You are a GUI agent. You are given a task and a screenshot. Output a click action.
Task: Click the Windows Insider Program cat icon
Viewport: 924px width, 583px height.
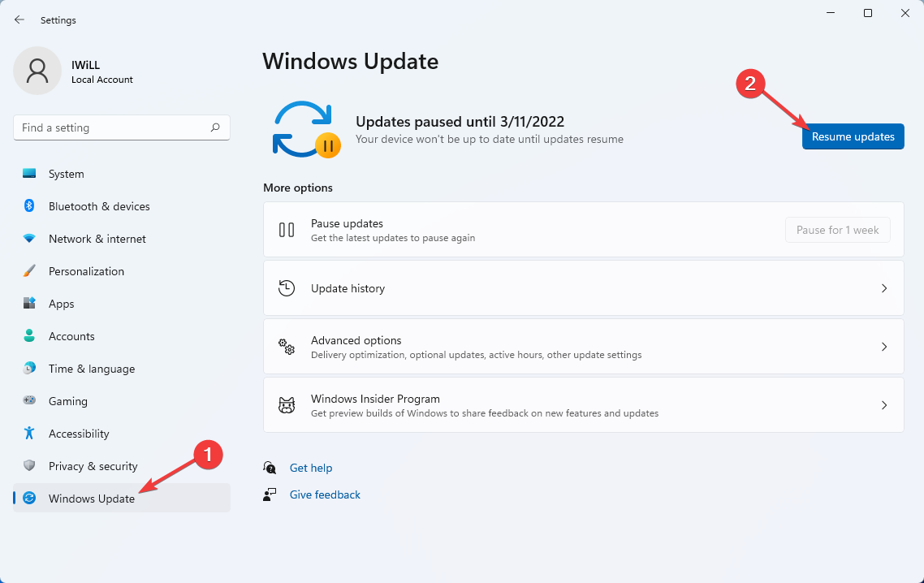tap(287, 405)
